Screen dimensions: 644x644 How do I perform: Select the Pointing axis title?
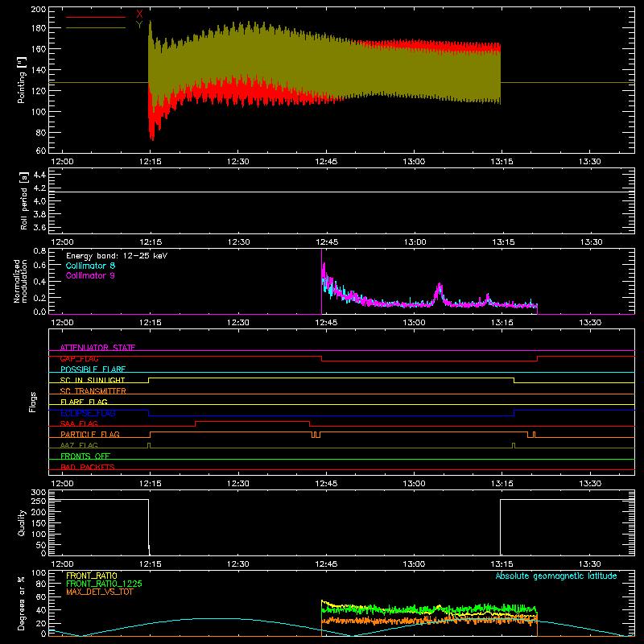pyautogui.click(x=22, y=80)
